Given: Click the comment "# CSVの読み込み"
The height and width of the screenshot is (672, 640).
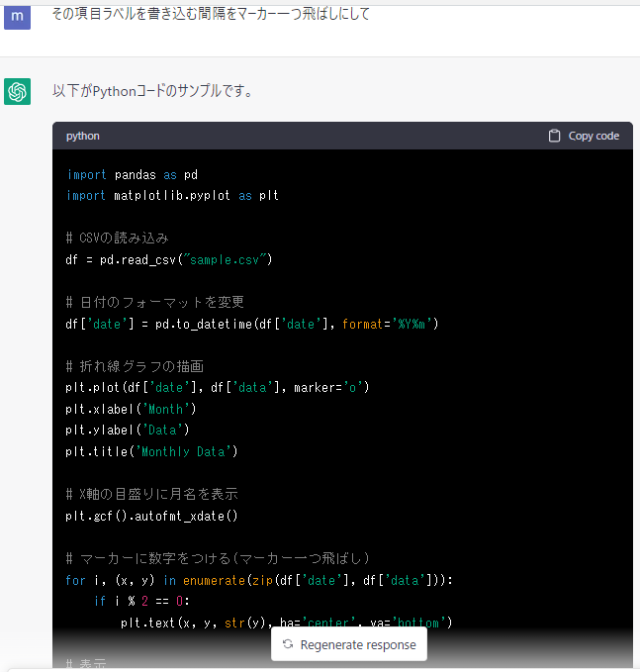Looking at the screenshot, I should point(117,238).
